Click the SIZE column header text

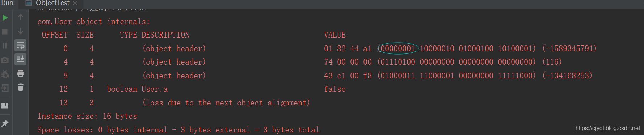click(85, 35)
